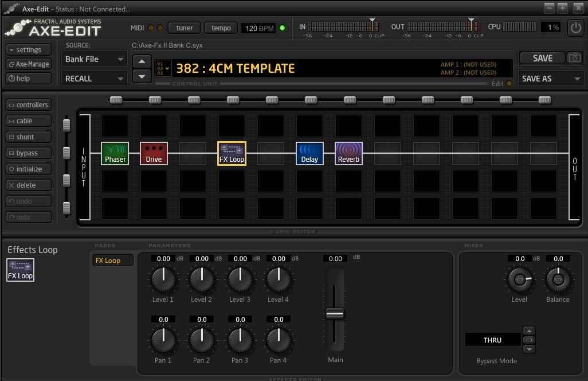Toggle the Edit indicator light

[x=509, y=84]
